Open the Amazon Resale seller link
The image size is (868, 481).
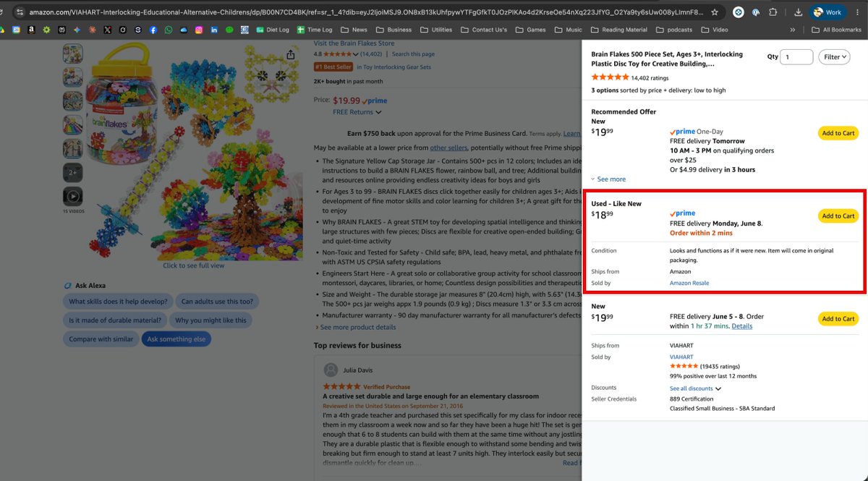coord(689,284)
